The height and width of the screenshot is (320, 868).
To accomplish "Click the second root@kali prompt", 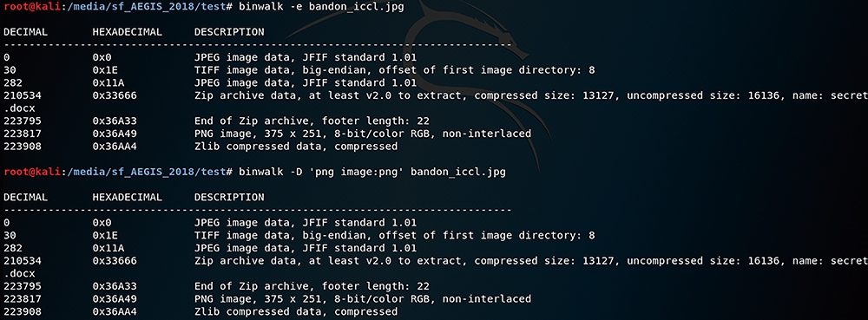I will [x=31, y=173].
